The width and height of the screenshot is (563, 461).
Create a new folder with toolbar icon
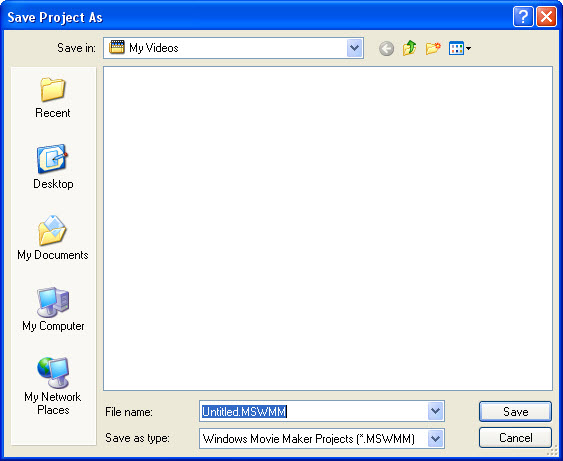coord(433,48)
